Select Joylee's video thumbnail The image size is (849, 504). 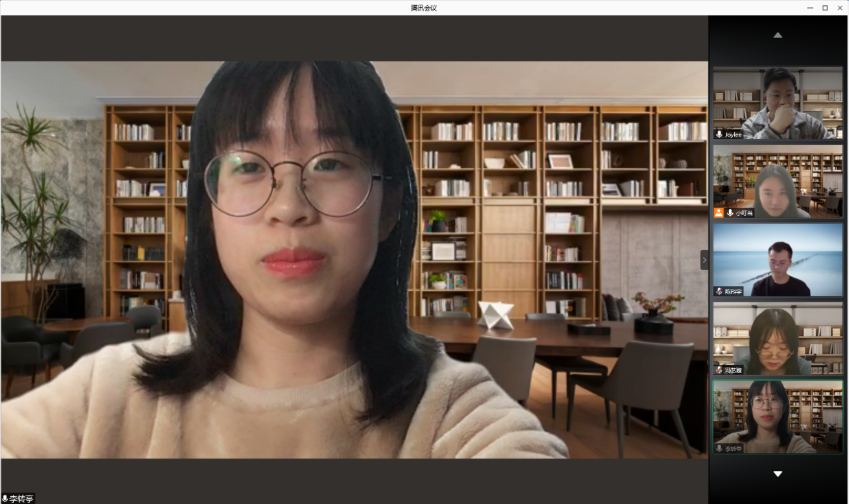[777, 103]
